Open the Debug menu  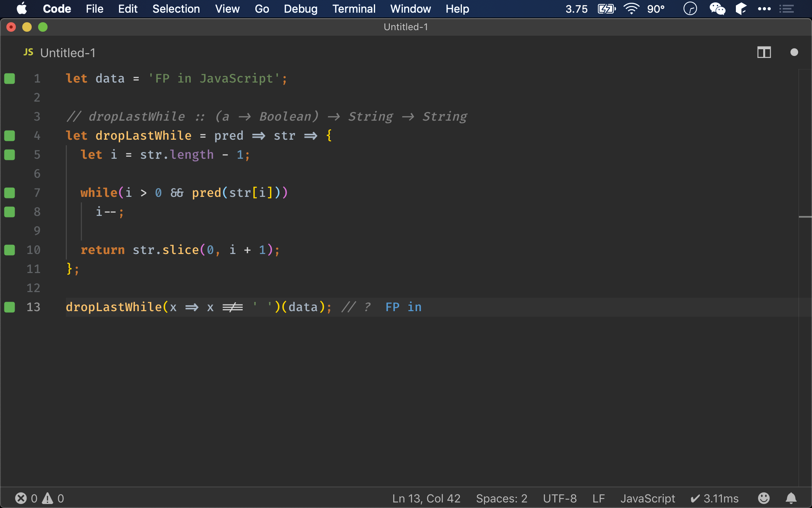click(300, 9)
